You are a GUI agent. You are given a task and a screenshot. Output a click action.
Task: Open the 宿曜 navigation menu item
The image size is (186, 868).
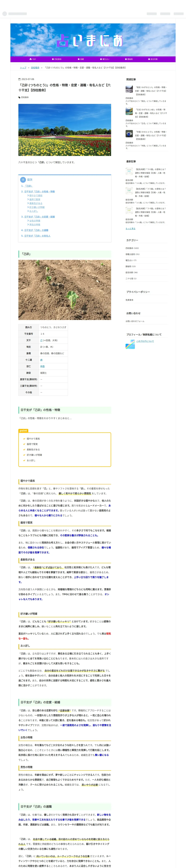pyautogui.click(x=81, y=59)
